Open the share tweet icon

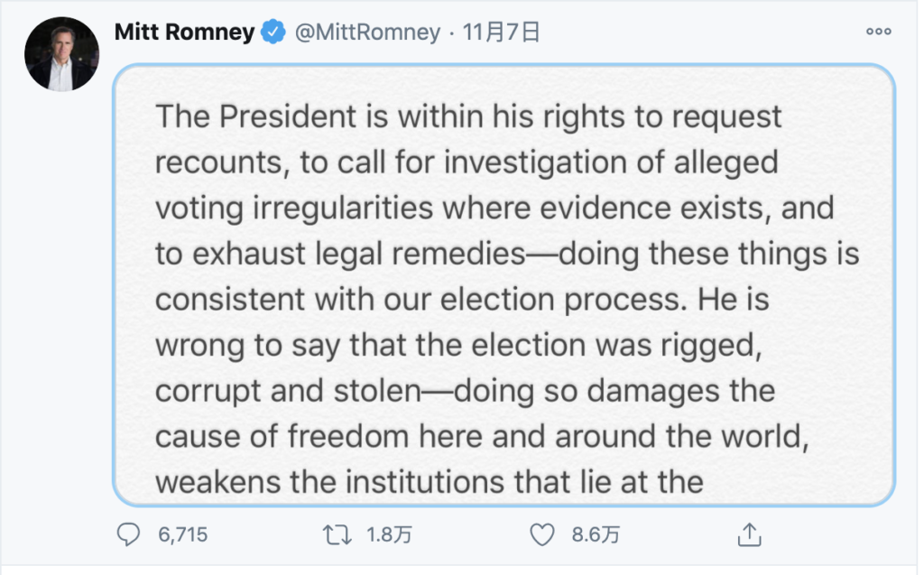click(748, 535)
